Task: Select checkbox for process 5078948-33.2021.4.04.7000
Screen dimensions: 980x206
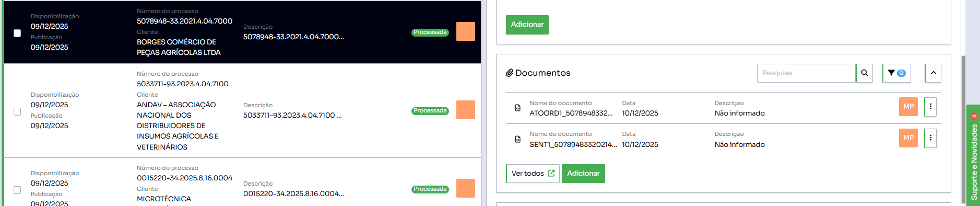Action: (17, 33)
